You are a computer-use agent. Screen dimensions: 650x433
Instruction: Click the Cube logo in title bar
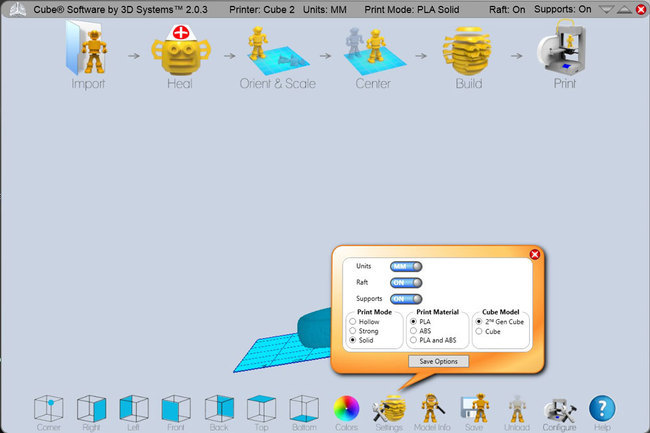(18, 10)
